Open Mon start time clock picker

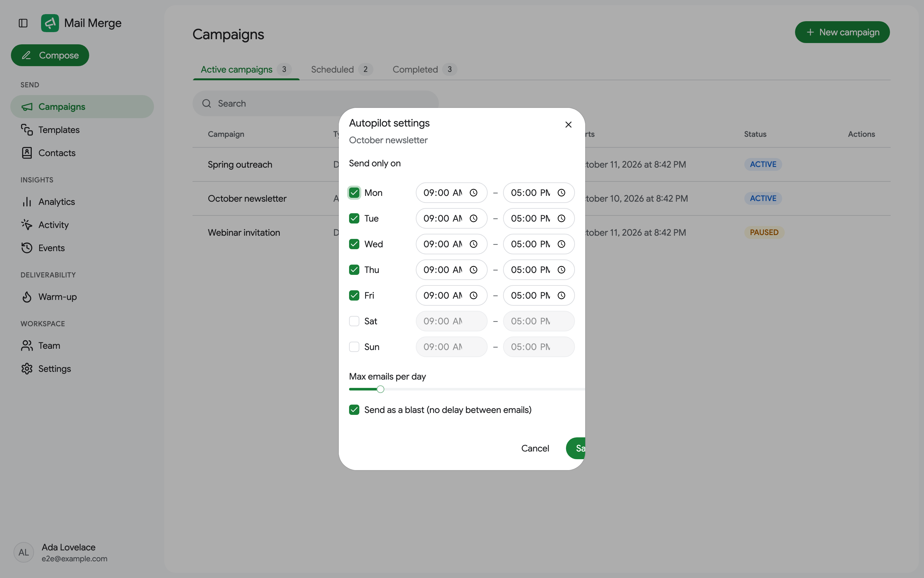point(474,193)
